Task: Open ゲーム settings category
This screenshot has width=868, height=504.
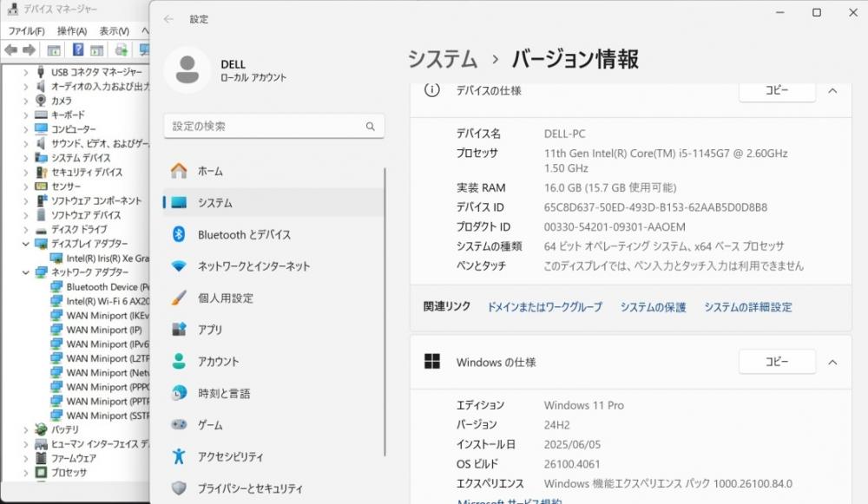Action: click(273, 425)
